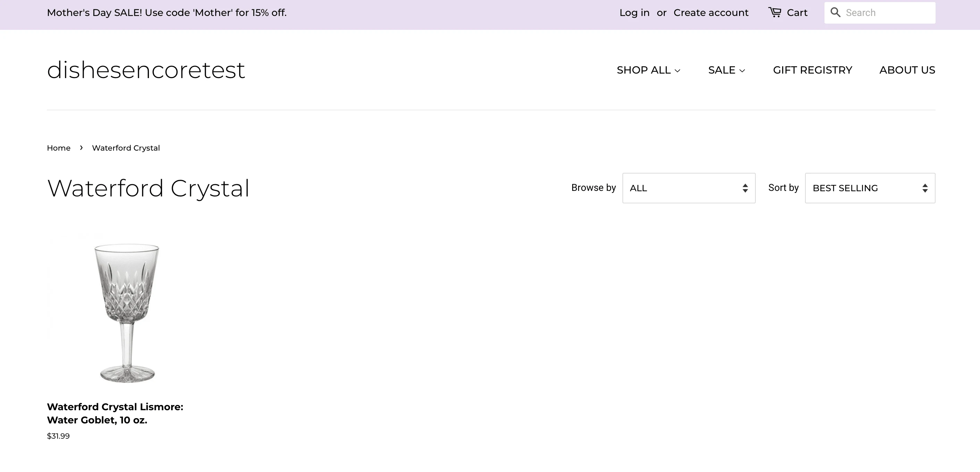Open the GIFT REGISTRY page

pos(812,70)
